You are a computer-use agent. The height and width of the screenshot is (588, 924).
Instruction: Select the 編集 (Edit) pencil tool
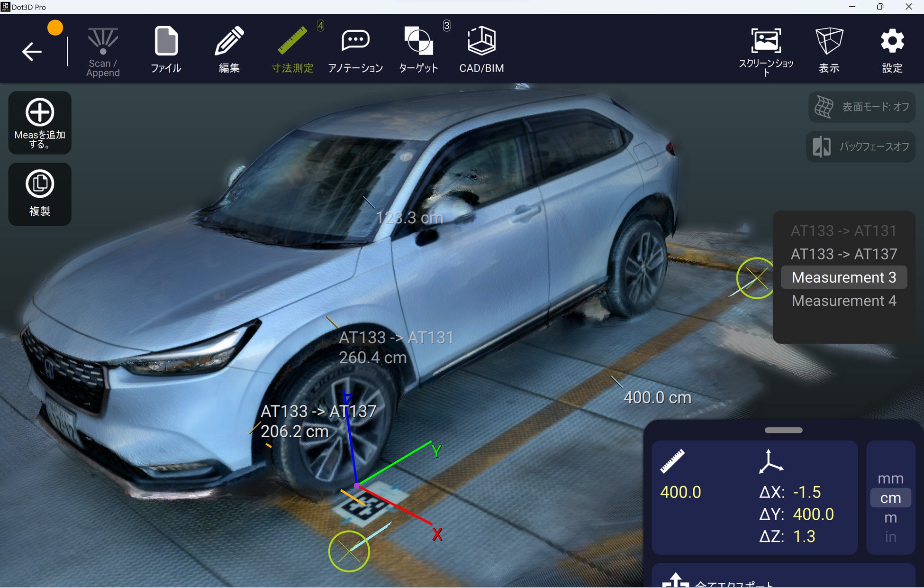tap(229, 50)
